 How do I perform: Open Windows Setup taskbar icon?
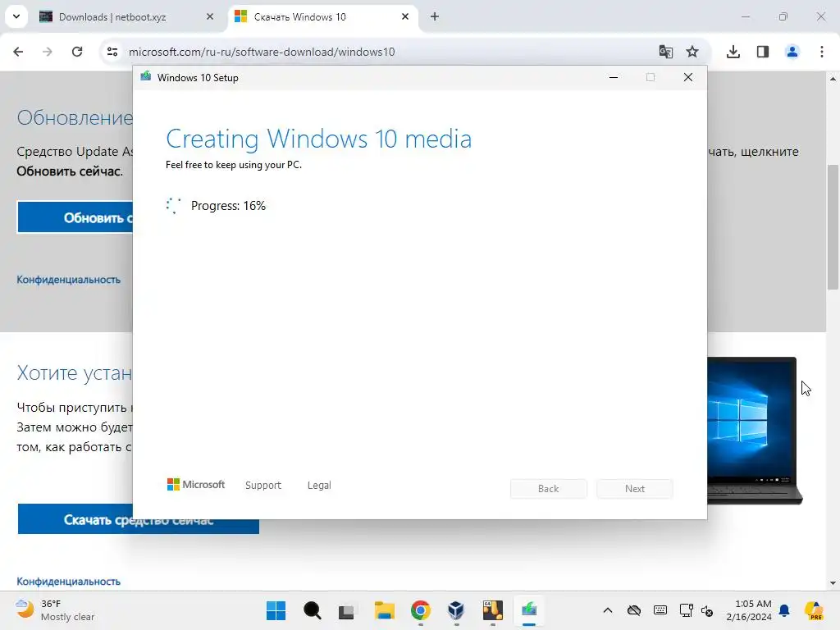[x=529, y=610]
